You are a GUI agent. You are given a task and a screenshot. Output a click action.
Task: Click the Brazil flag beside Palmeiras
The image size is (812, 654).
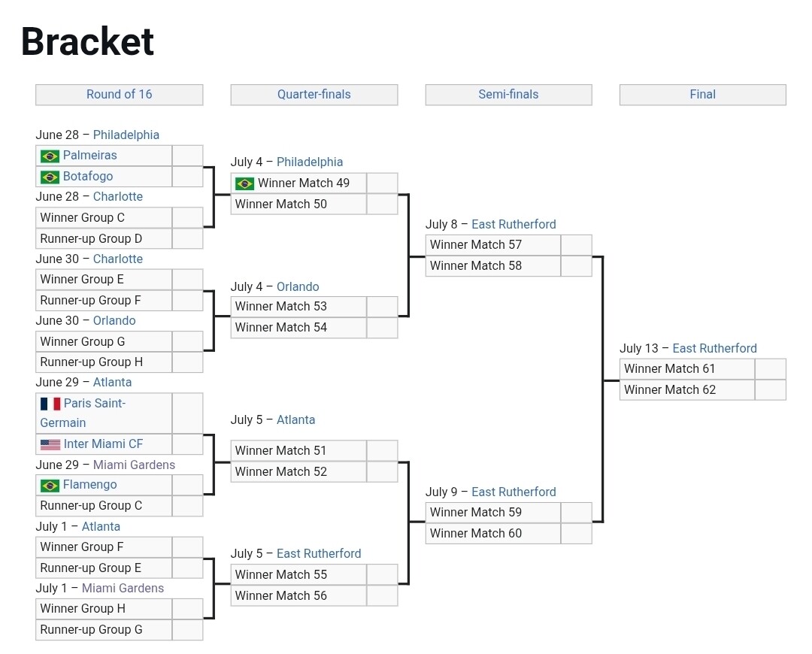pyautogui.click(x=50, y=156)
